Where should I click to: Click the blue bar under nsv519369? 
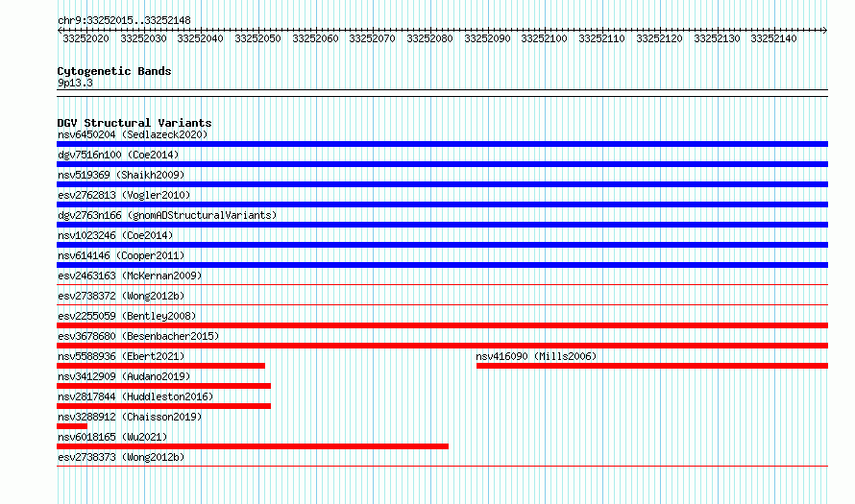click(x=442, y=184)
